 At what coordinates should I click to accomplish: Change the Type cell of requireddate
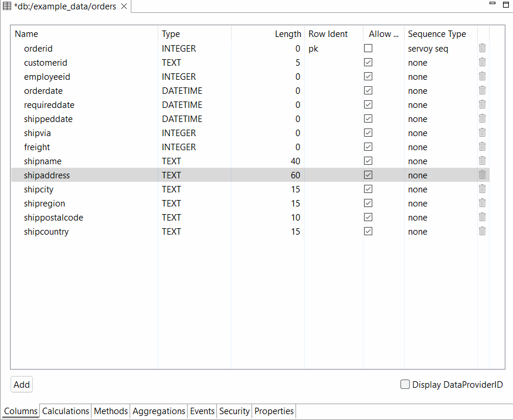(193, 105)
